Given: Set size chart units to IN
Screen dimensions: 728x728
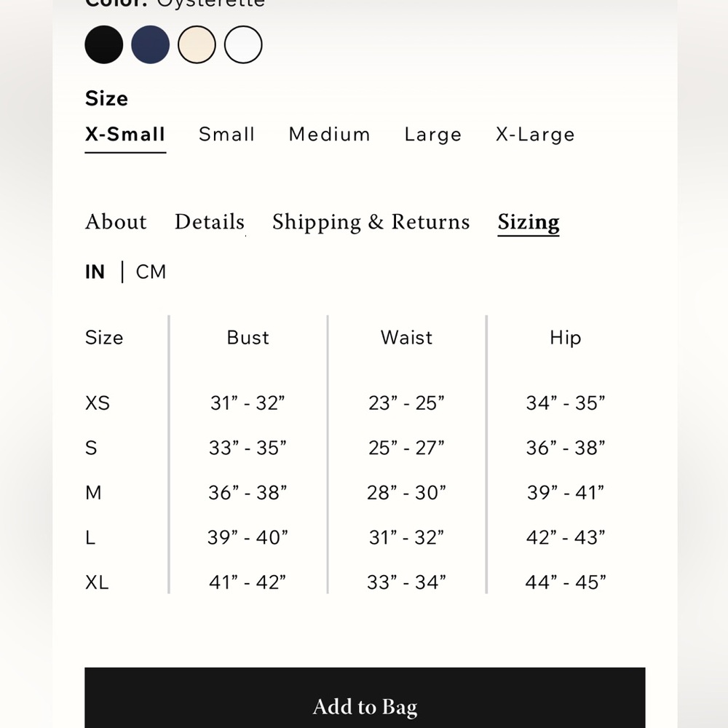Looking at the screenshot, I should point(95,272).
